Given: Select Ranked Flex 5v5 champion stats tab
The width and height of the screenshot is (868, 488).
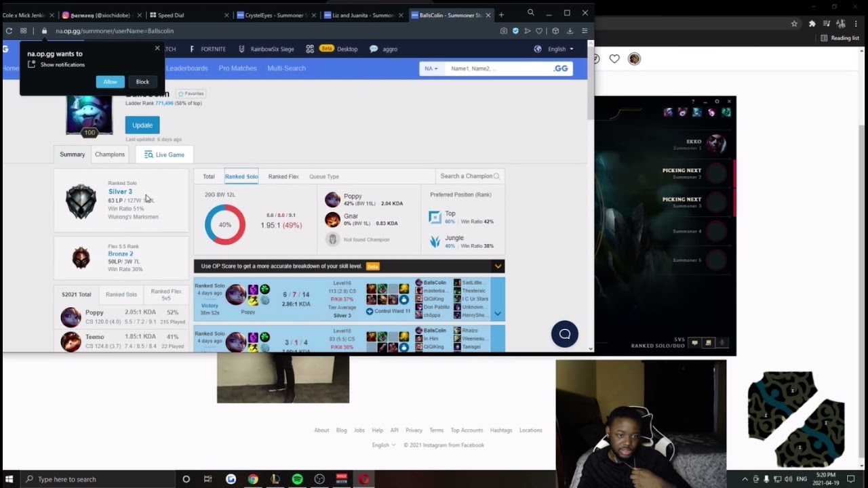Looking at the screenshot, I should coord(166,294).
